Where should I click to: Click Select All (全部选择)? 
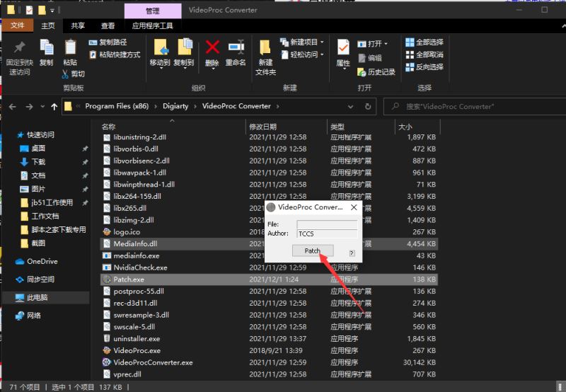pyautogui.click(x=424, y=42)
